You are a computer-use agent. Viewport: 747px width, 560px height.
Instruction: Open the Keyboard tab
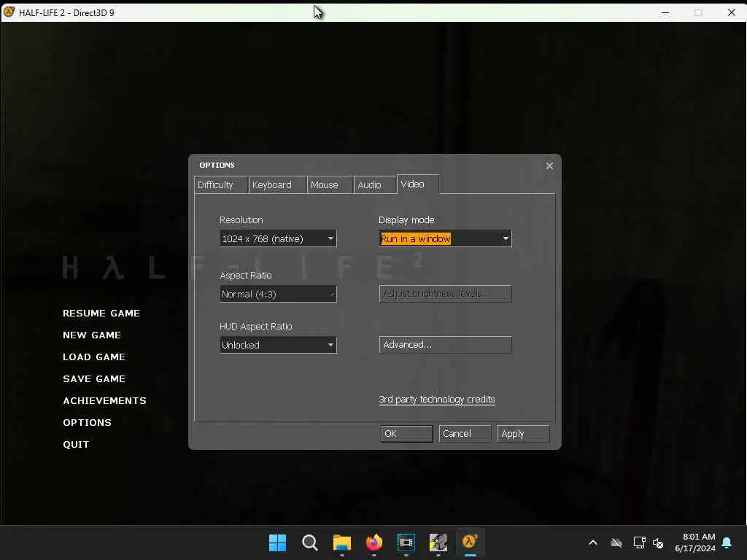277,184
